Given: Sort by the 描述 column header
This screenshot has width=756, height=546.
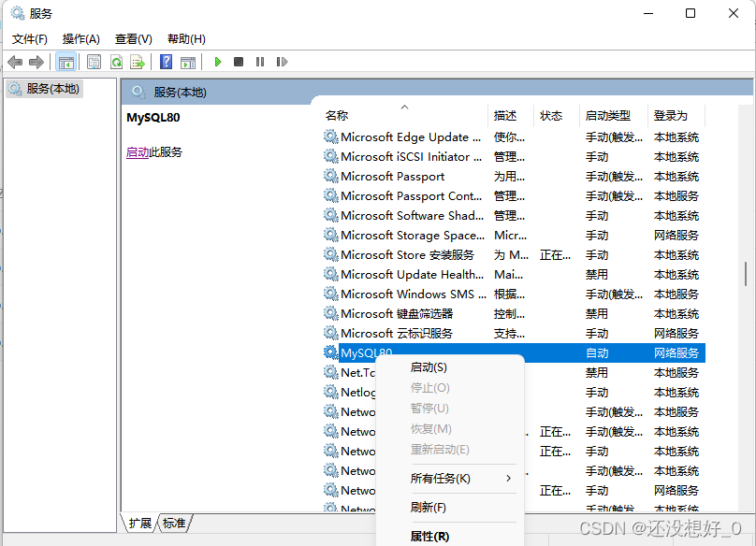Looking at the screenshot, I should 511,116.
